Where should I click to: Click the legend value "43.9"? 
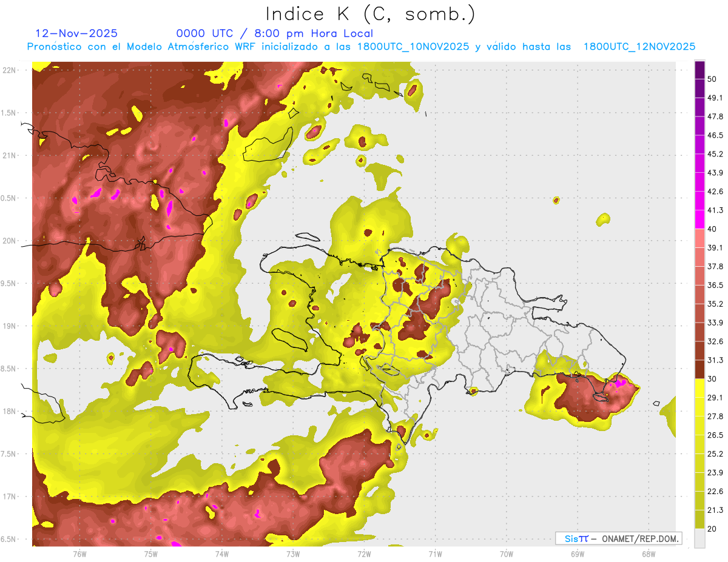pyautogui.click(x=716, y=173)
